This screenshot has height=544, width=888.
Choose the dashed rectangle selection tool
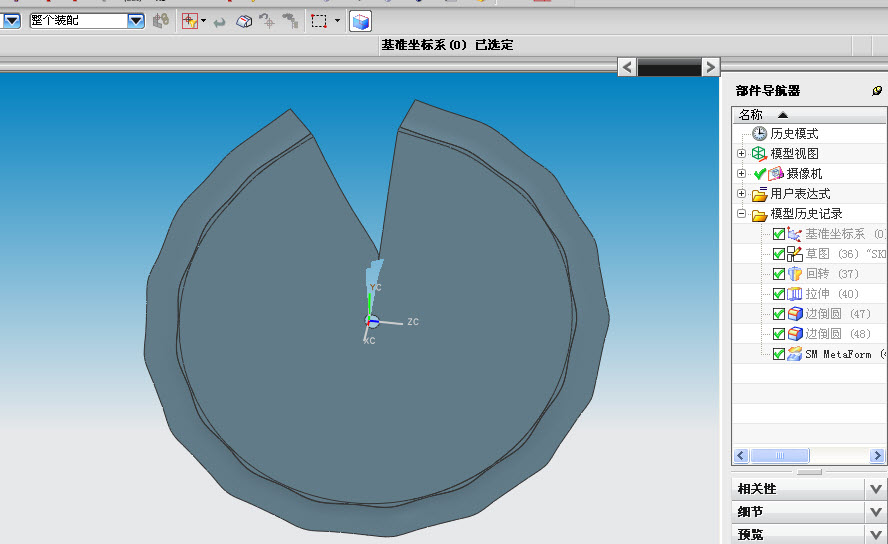[319, 22]
